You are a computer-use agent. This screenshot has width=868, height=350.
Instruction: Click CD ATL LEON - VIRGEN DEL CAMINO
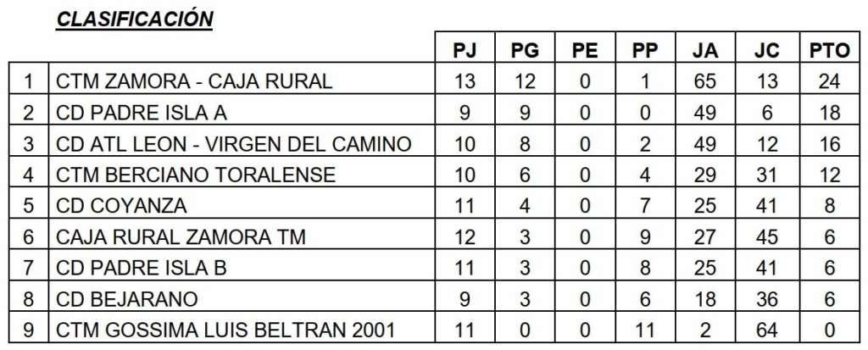(x=234, y=144)
